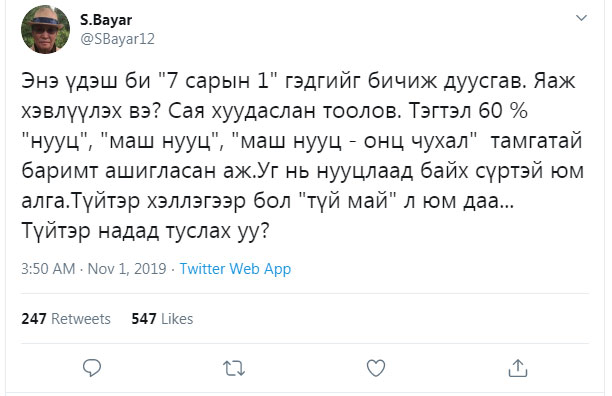Screen dimensions: 612x396
Task: Go to the @SBayar12 handle
Action: (117, 39)
